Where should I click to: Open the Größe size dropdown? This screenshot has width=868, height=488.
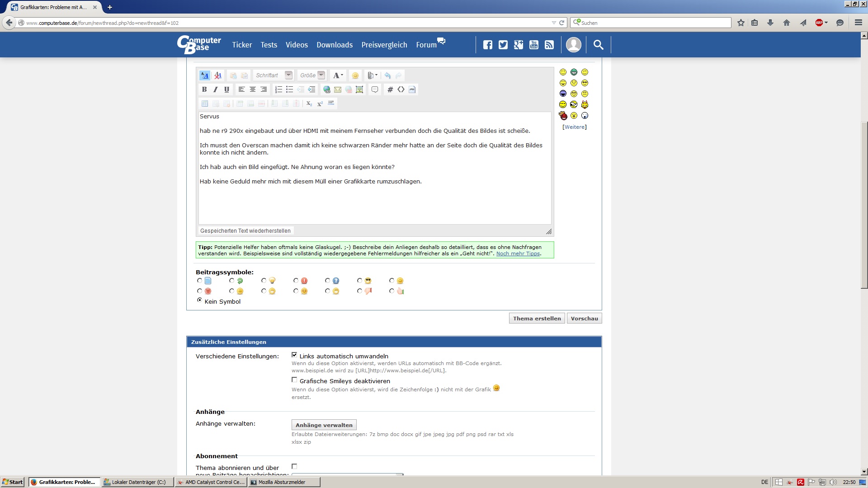pos(321,75)
